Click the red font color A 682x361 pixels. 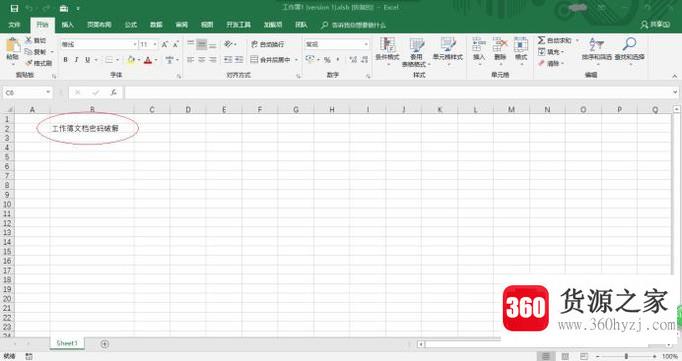point(148,60)
